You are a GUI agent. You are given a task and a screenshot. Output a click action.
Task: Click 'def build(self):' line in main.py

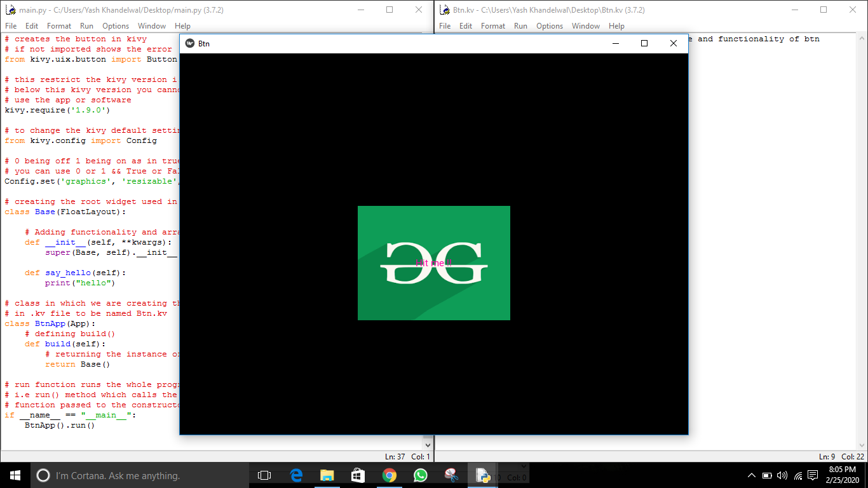pyautogui.click(x=65, y=344)
